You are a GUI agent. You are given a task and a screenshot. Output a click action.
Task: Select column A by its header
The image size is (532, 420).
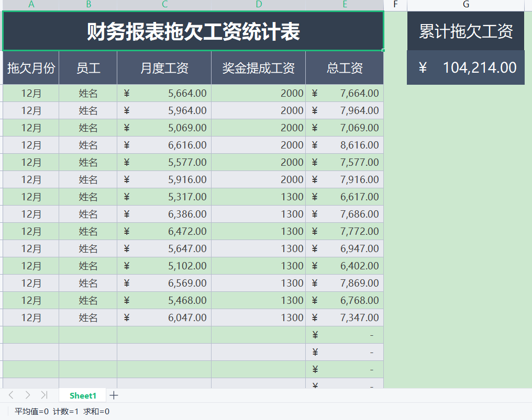click(x=31, y=4)
